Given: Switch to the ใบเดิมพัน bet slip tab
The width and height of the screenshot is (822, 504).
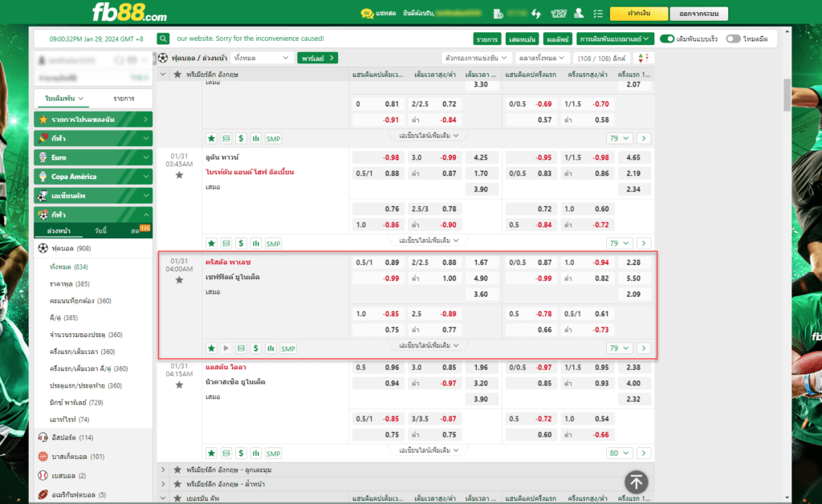Looking at the screenshot, I should coord(64,99).
